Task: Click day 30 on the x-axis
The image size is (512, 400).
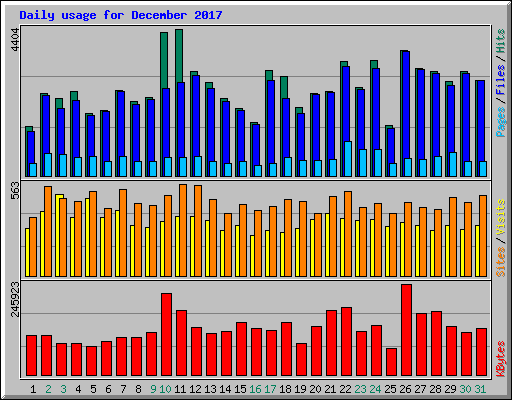Action: click(465, 389)
